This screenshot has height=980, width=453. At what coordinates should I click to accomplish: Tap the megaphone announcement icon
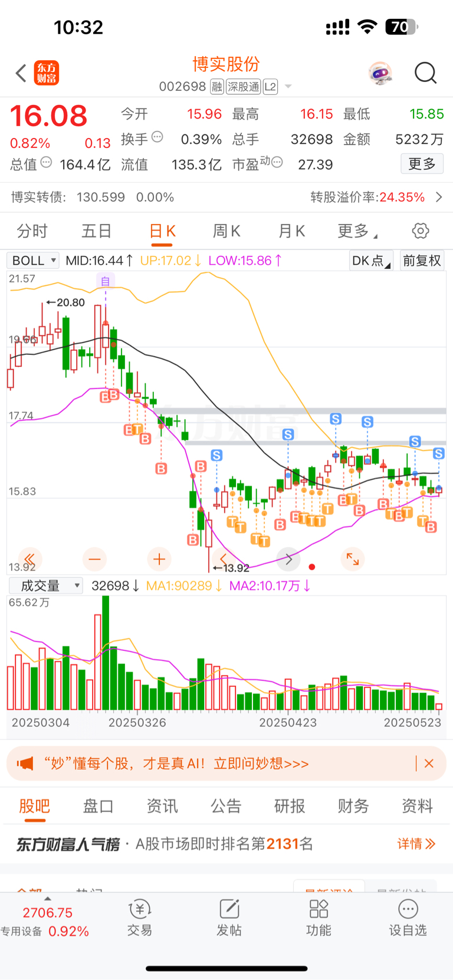(25, 764)
